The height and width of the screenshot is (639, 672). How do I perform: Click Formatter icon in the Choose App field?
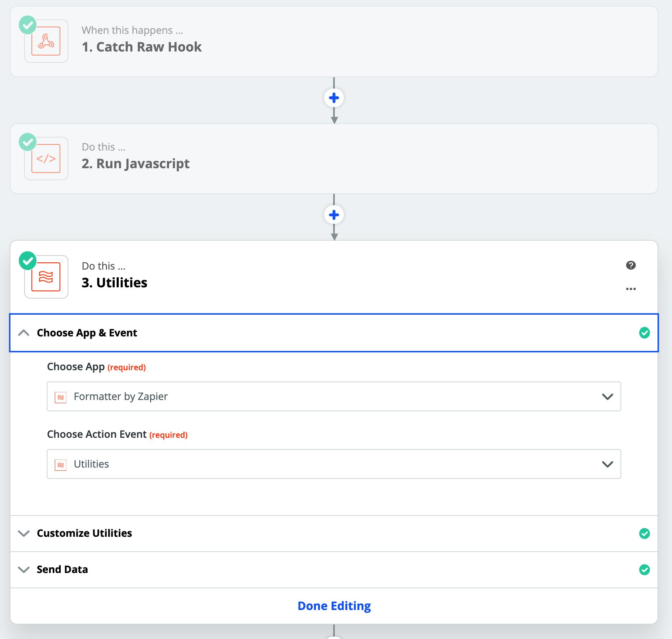60,397
